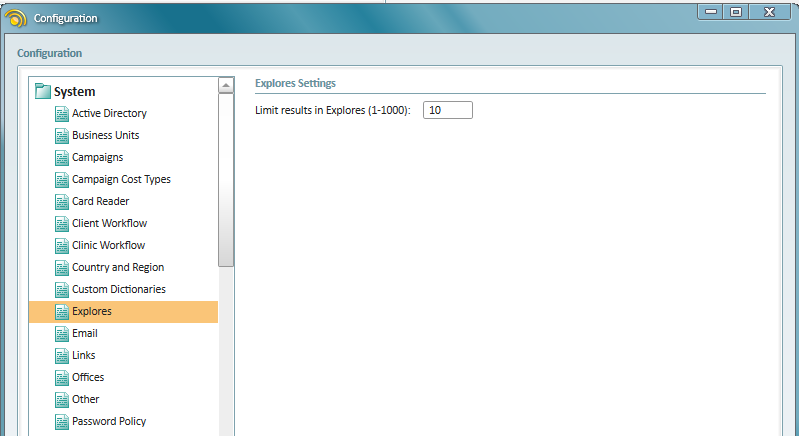Click the Active Directory page icon
Screen dimensions: 799x436
point(62,114)
